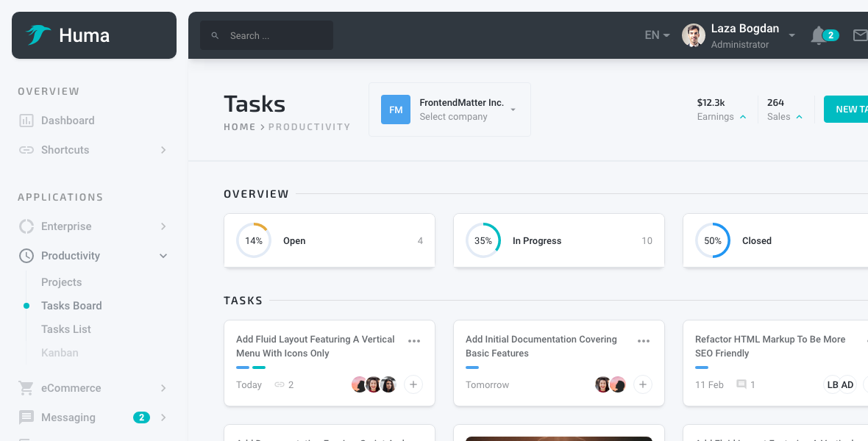
Task: Open the EN language dropdown
Action: [x=657, y=35]
